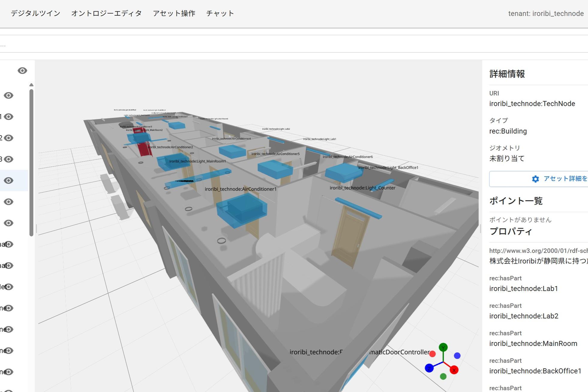Click the red X axis on the view gizmo

[x=454, y=370]
